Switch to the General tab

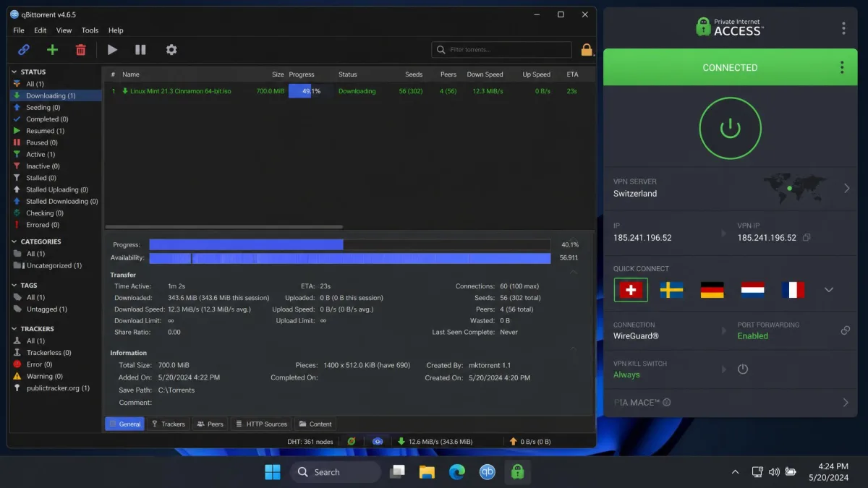pyautogui.click(x=124, y=424)
